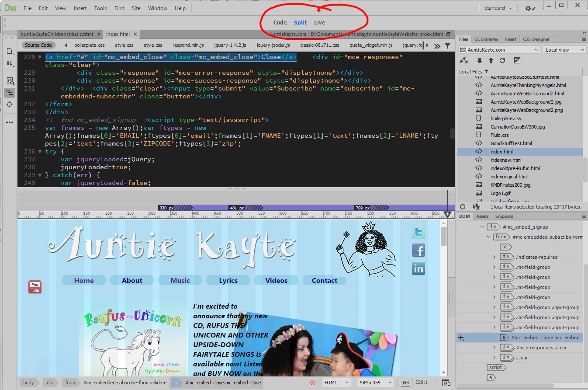Click the connect to remote server plug icon
588x390 pixels.
[x=464, y=61]
